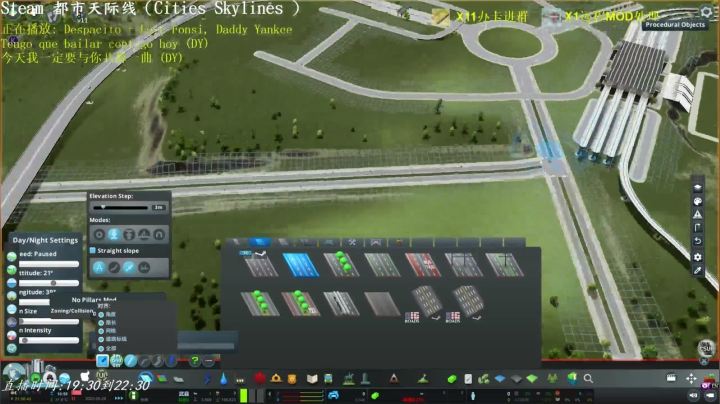720x404 pixels.
Task: Open the red healthcare menu icon
Action: click(x=260, y=379)
